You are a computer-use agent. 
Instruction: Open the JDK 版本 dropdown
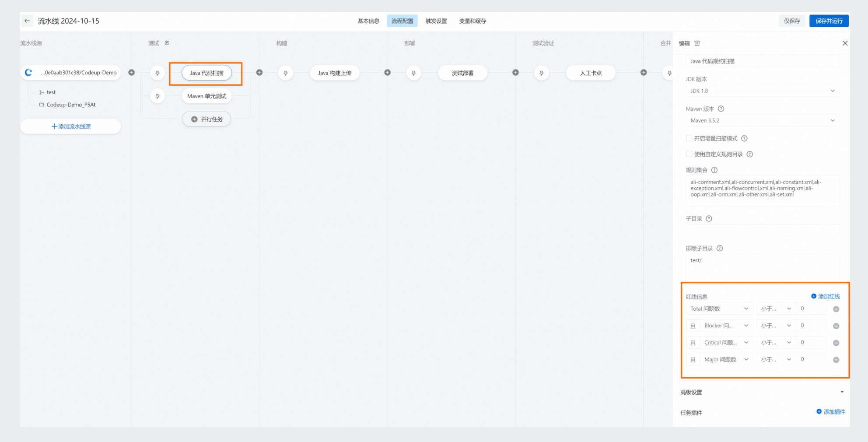(x=763, y=91)
